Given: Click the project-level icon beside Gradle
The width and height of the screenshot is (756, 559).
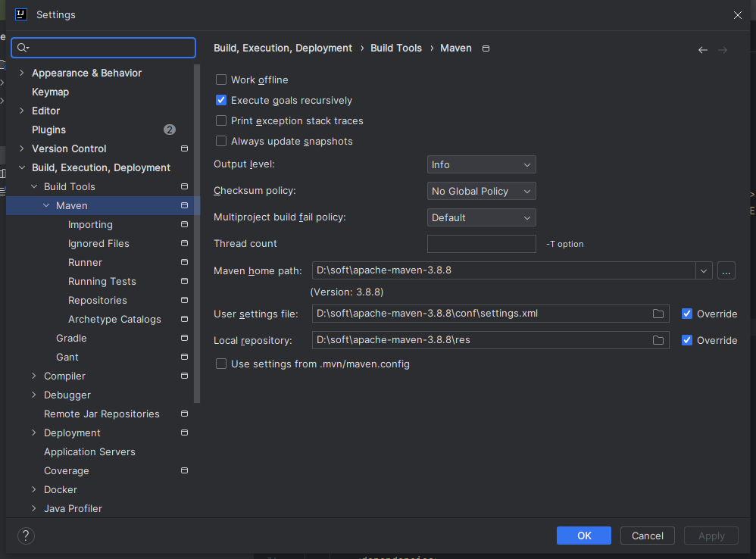Looking at the screenshot, I should 184,338.
